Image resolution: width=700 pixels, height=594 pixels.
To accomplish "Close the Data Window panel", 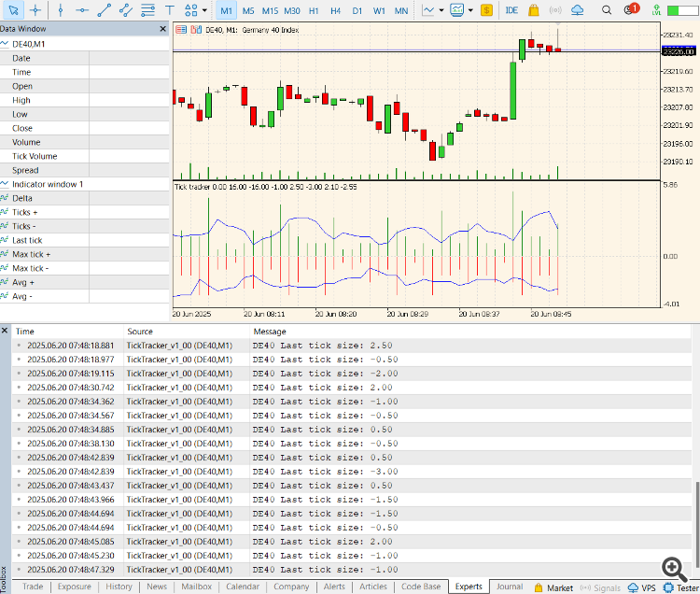I will tap(163, 29).
